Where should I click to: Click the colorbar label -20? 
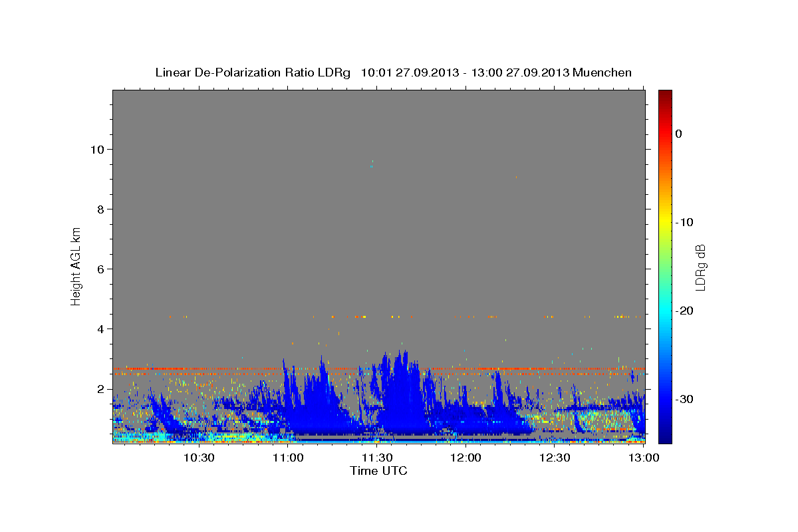(x=685, y=311)
